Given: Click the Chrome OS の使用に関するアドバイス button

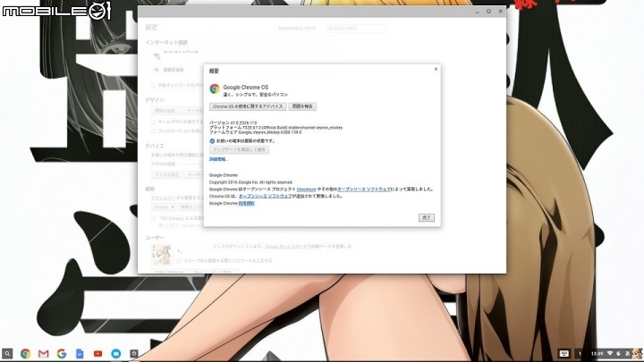Looking at the screenshot, I should (x=248, y=106).
